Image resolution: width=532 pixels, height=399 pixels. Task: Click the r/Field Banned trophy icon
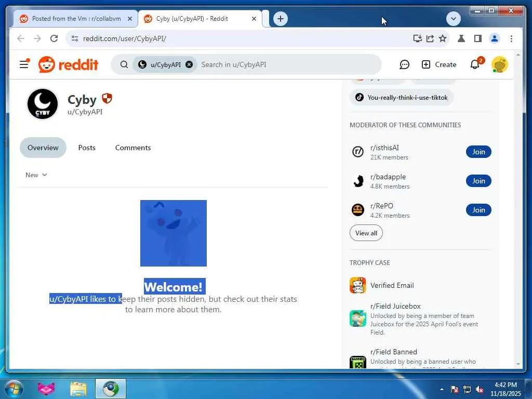(358, 362)
